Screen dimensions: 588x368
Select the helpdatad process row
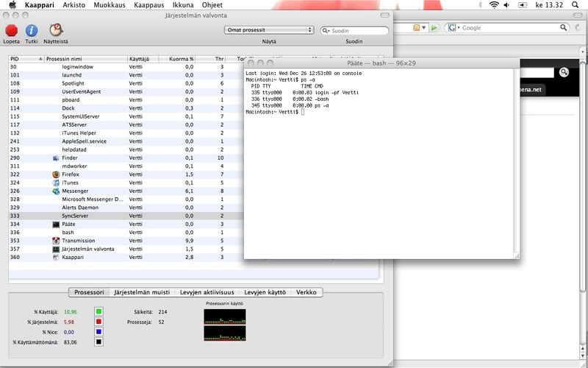tap(126, 150)
